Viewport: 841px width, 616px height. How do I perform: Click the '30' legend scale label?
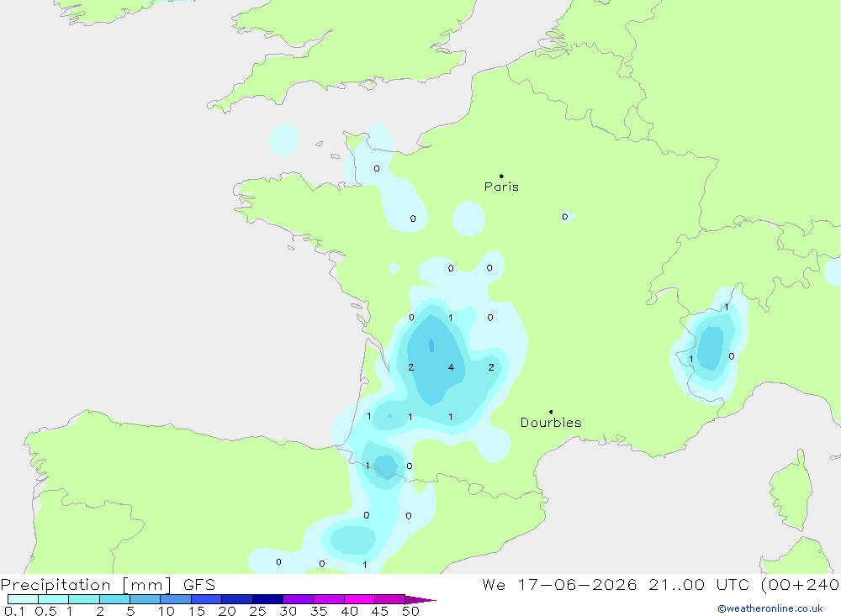[x=288, y=611]
